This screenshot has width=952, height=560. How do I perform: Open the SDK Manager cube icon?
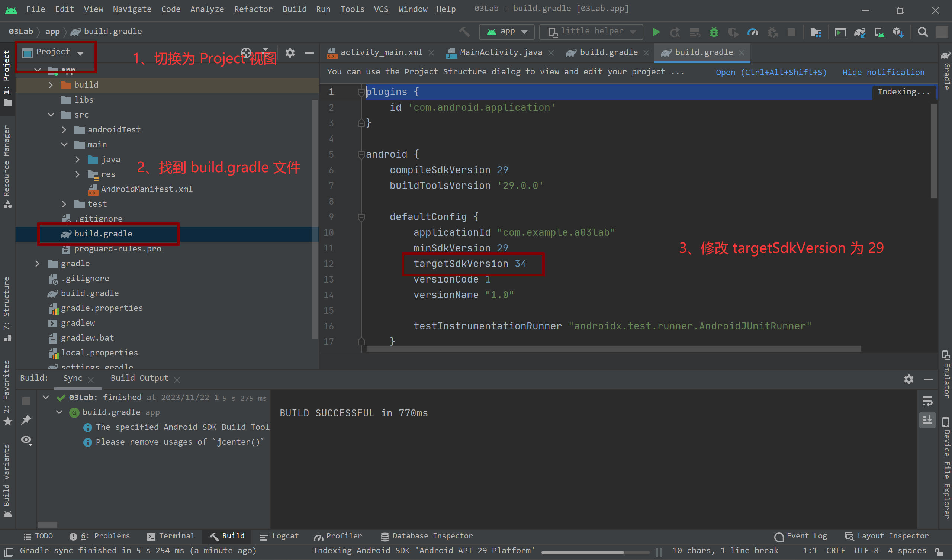[x=898, y=32]
